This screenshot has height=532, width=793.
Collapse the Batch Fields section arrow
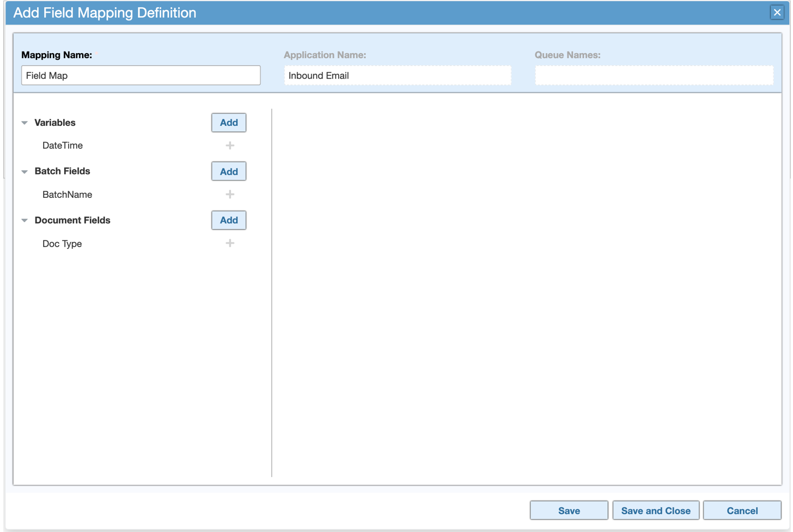tap(24, 172)
